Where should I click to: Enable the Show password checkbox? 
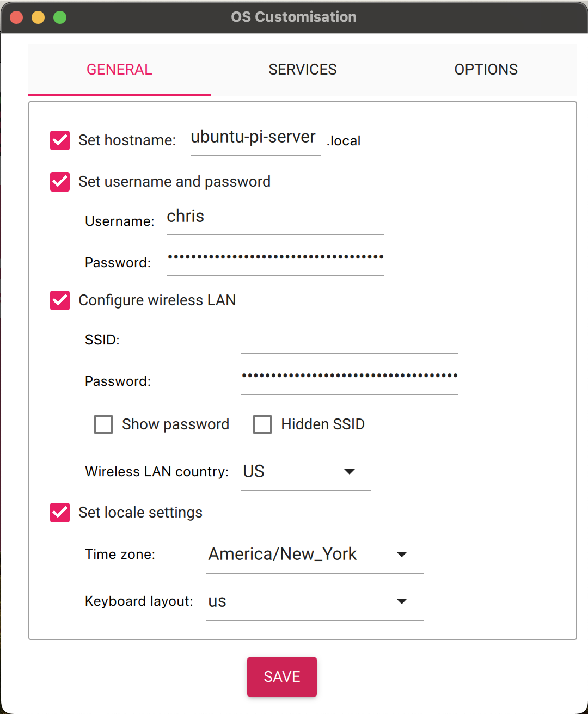pyautogui.click(x=103, y=424)
